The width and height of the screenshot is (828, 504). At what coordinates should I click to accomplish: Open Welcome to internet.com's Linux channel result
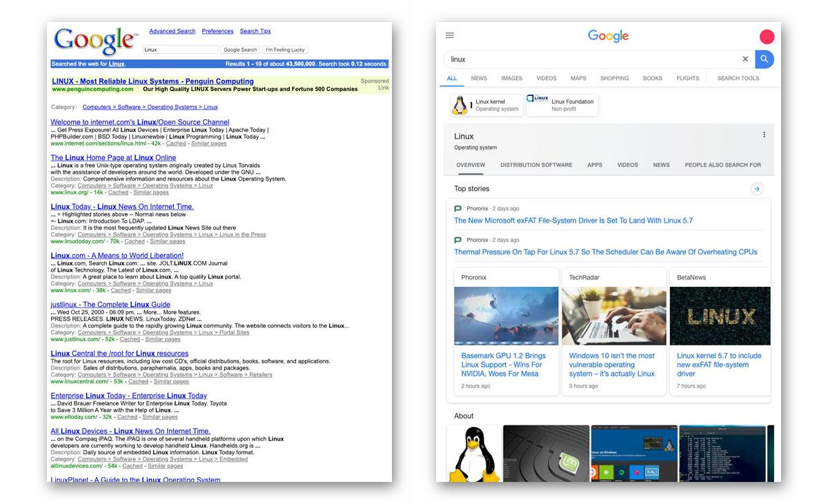click(140, 122)
